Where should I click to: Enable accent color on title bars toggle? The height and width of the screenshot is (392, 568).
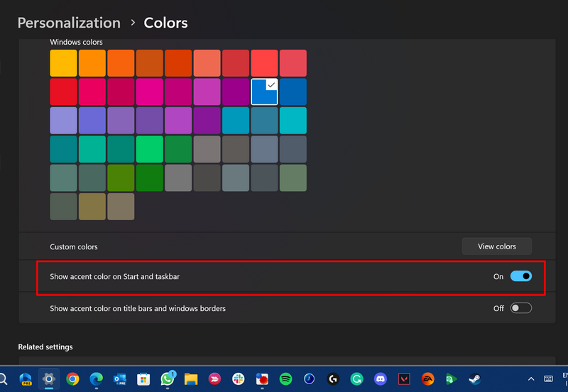click(x=520, y=308)
